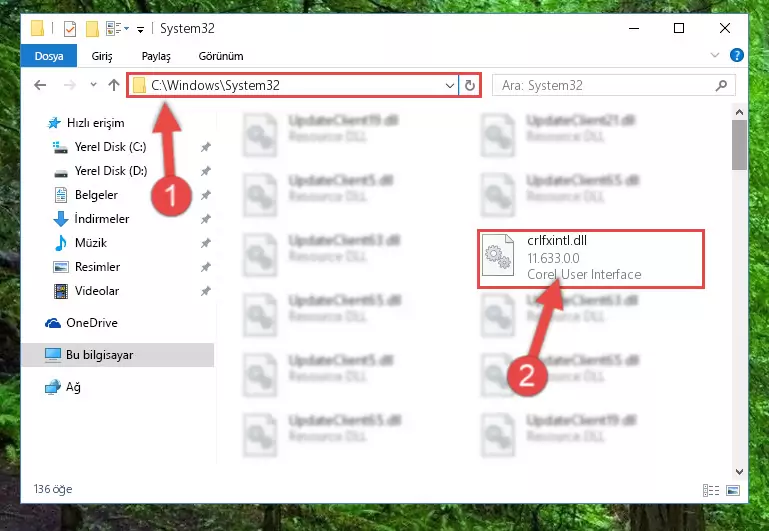The height and width of the screenshot is (531, 769).
Task: Open the recent locations dropdown arrow
Action: pyautogui.click(x=93, y=85)
